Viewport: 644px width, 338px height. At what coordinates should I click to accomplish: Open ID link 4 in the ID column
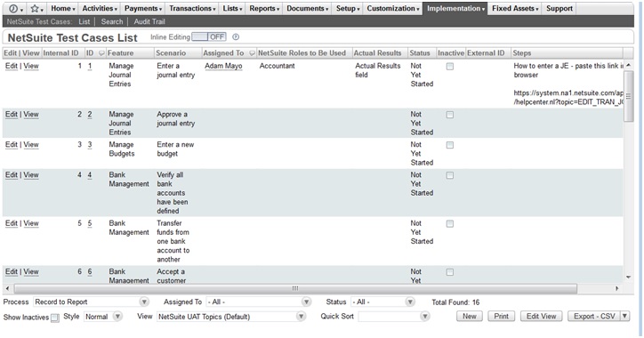pyautogui.click(x=90, y=175)
